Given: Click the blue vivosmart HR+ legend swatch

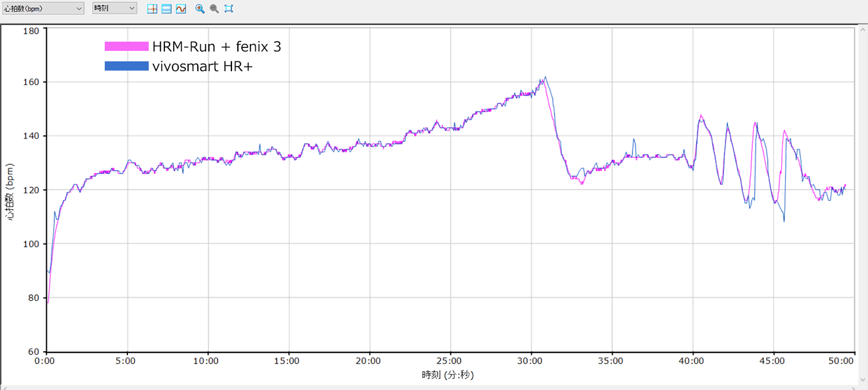Looking at the screenshot, I should point(126,67).
